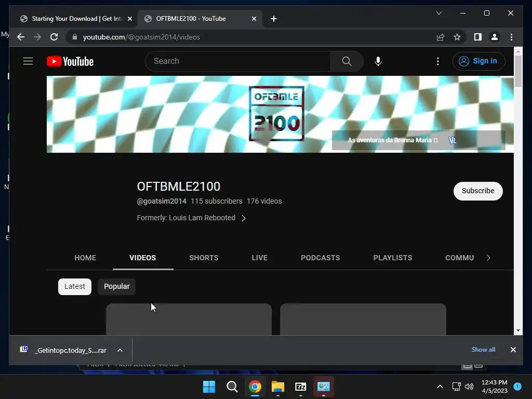Viewport: 532px width, 399px height.
Task: Open Windows taskbar search
Action: [x=232, y=387]
